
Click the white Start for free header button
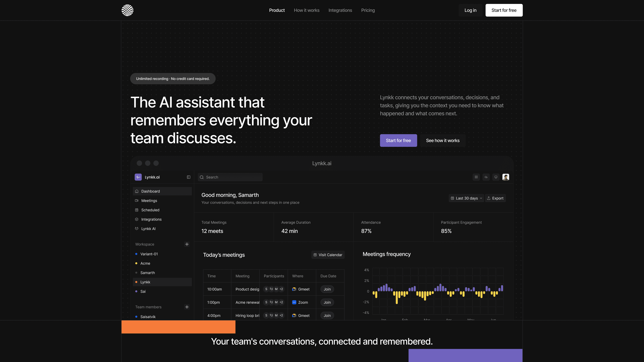[504, 10]
